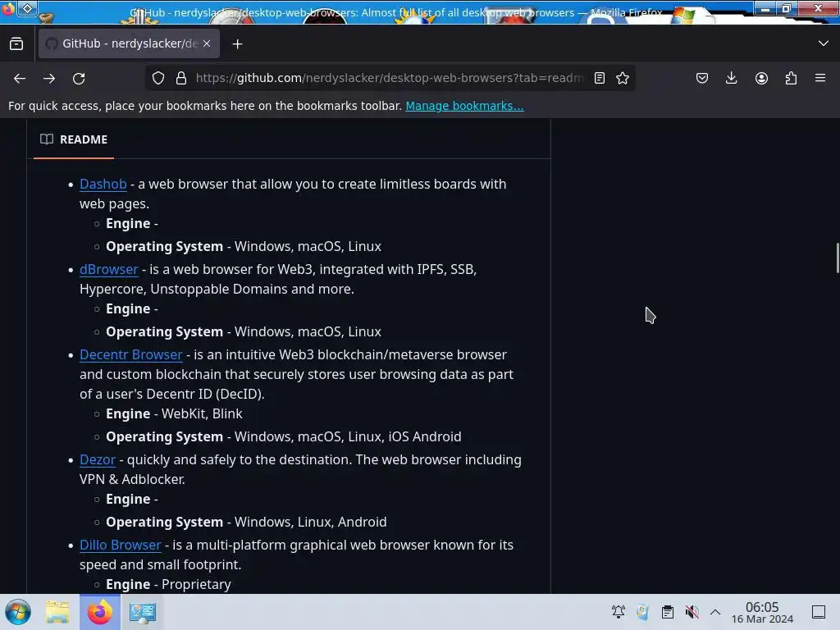Click show desktop button in taskbar
Viewport: 840px width, 630px height.
click(819, 611)
